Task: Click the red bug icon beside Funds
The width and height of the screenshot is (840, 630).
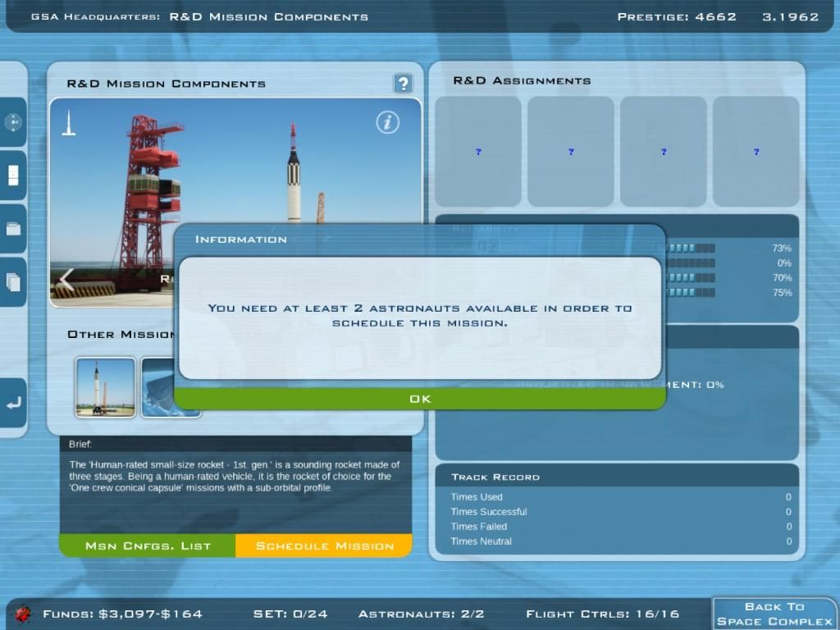Action: coord(22,614)
